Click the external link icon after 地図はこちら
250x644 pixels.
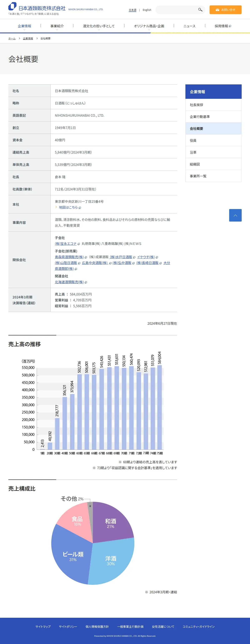pos(80,208)
